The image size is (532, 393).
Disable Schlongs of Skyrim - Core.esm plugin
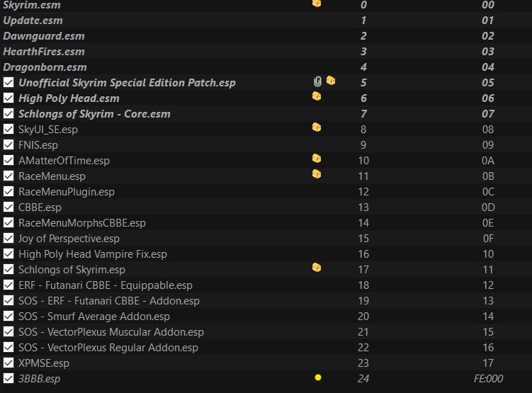9,113
